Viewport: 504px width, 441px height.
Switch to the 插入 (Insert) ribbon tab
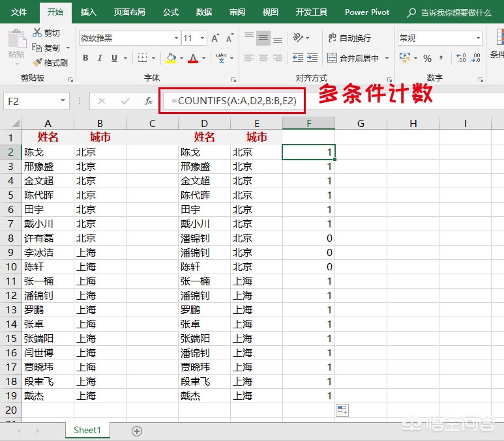pos(88,12)
